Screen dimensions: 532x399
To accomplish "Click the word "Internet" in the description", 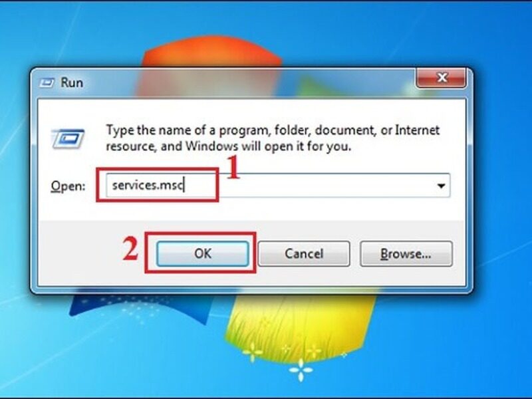I will 418,130.
